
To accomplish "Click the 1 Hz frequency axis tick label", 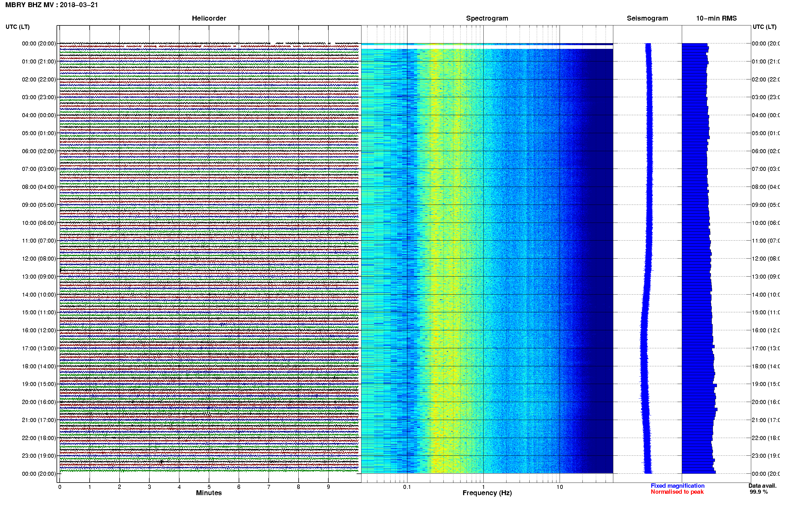I will click(483, 487).
